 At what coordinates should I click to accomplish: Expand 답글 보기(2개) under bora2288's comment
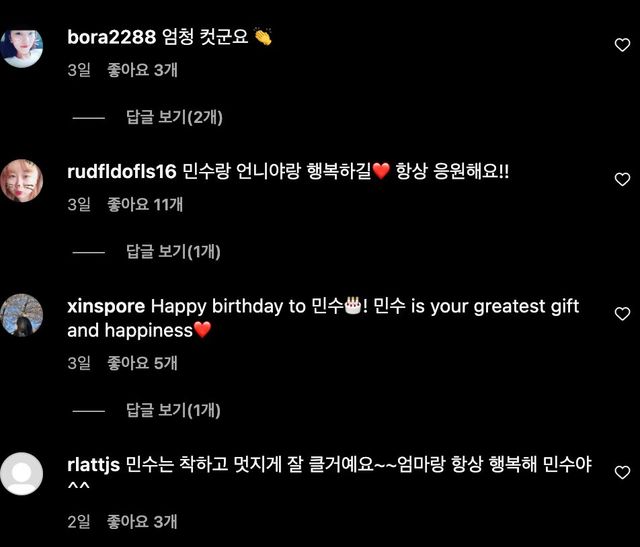[174, 118]
